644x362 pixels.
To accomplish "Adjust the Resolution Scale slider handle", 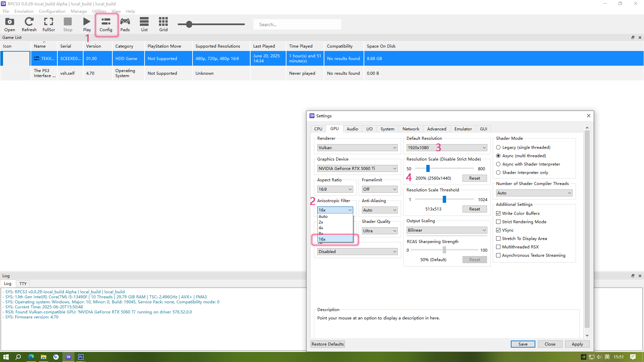I will coord(428,169).
